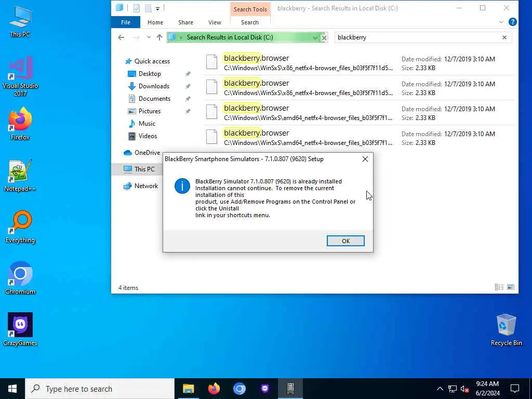Switch to details view layout icon
532x399 pixels.
tap(499, 287)
